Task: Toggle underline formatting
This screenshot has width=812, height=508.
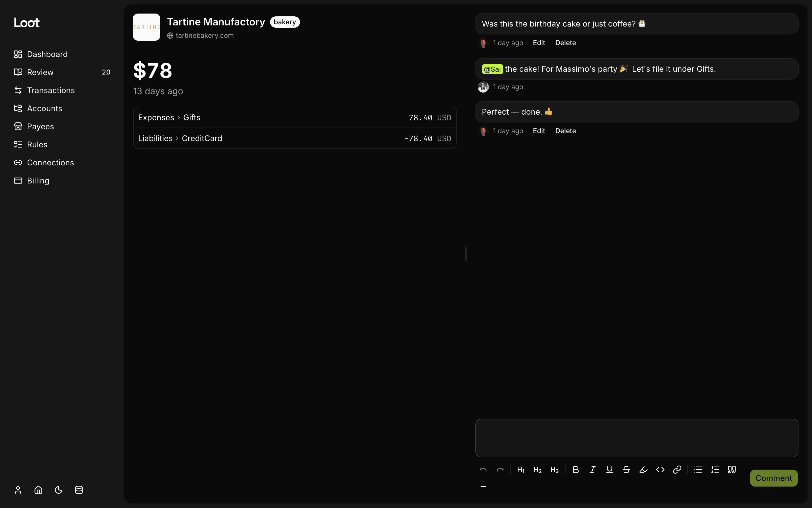Action: [x=609, y=470]
